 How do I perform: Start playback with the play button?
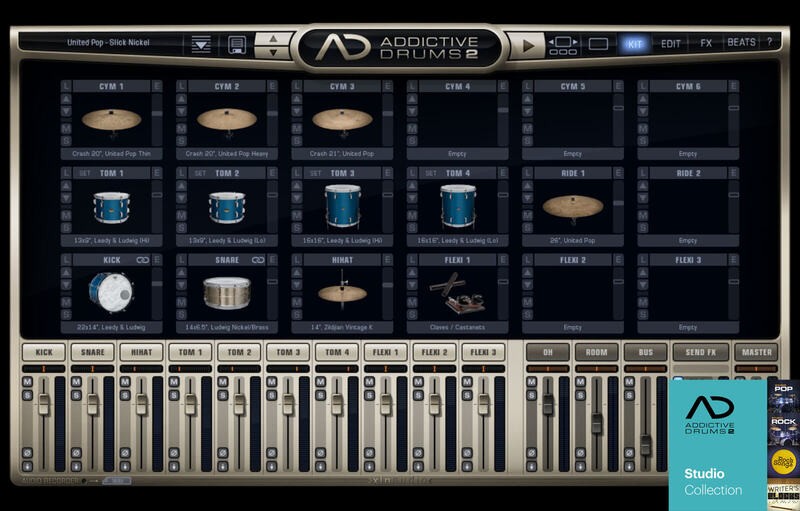tap(528, 45)
